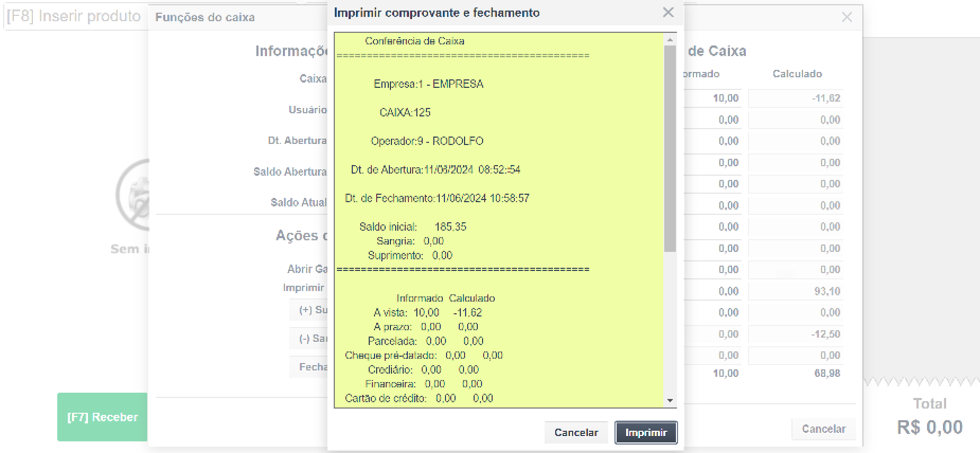Click the 'Financeira' receipt line
The width and height of the screenshot is (980, 453).
(423, 384)
